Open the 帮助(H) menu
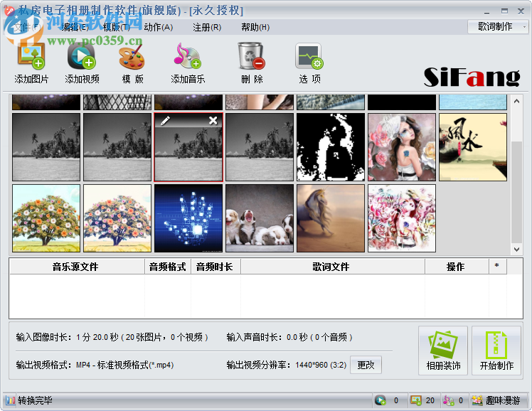This screenshot has height=411, width=532. [x=255, y=27]
